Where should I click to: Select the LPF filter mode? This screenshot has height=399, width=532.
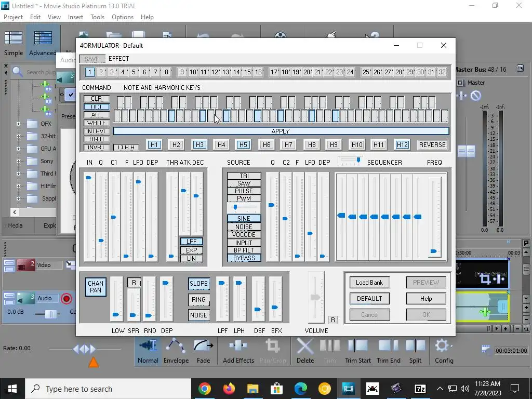[x=192, y=241]
